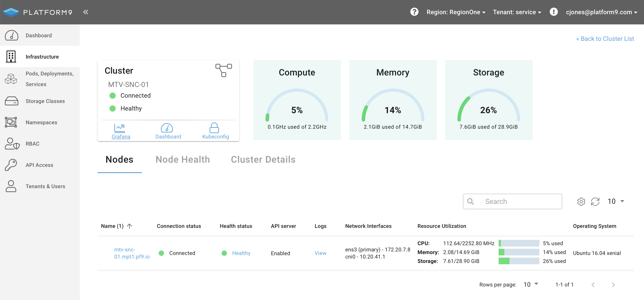Open cluster Dashboard gauge icon

pos(167,128)
